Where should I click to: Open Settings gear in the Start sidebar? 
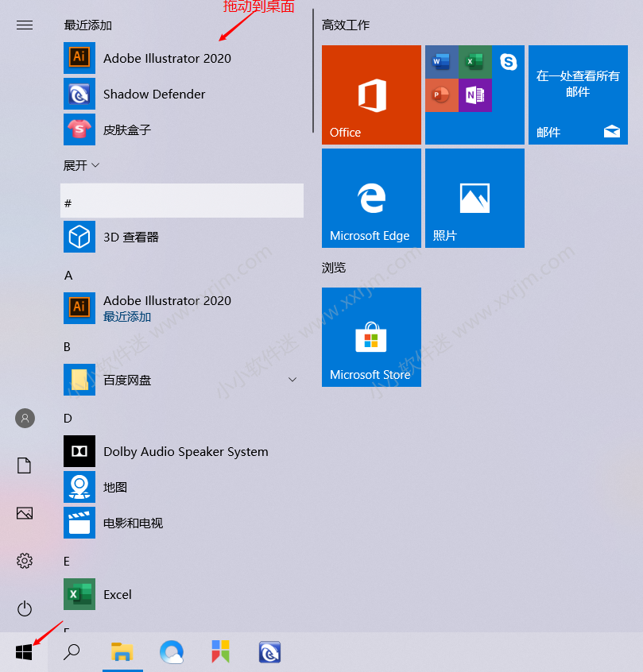[x=25, y=561]
